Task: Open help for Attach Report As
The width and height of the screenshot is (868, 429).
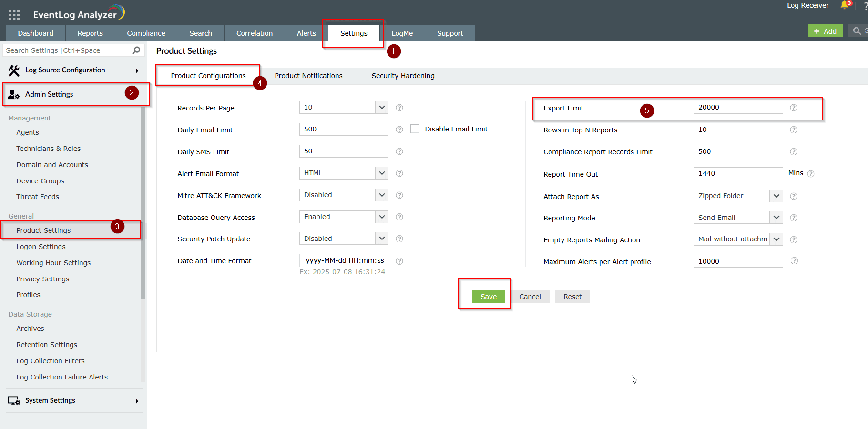Action: click(794, 196)
